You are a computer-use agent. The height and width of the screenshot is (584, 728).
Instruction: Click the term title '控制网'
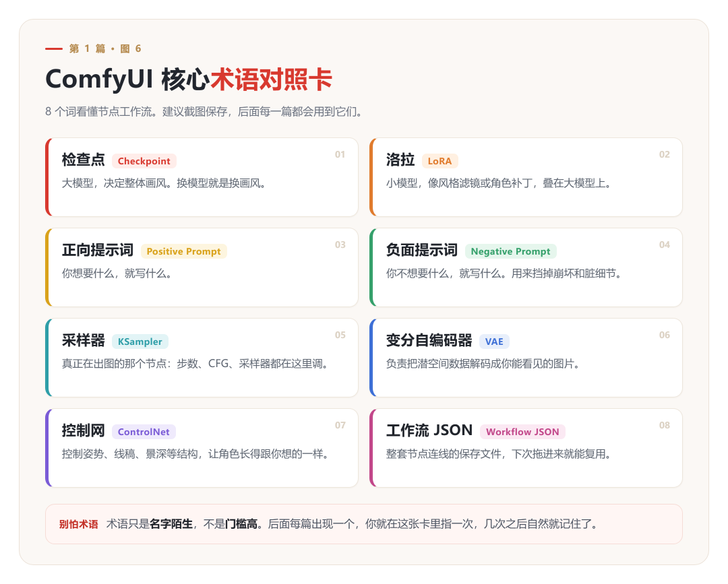click(x=84, y=430)
